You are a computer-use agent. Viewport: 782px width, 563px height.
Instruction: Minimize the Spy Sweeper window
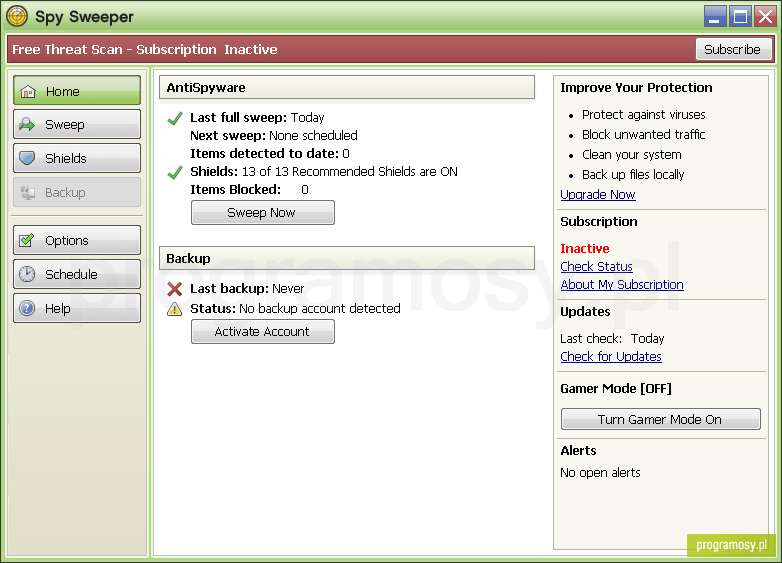pyautogui.click(x=714, y=16)
